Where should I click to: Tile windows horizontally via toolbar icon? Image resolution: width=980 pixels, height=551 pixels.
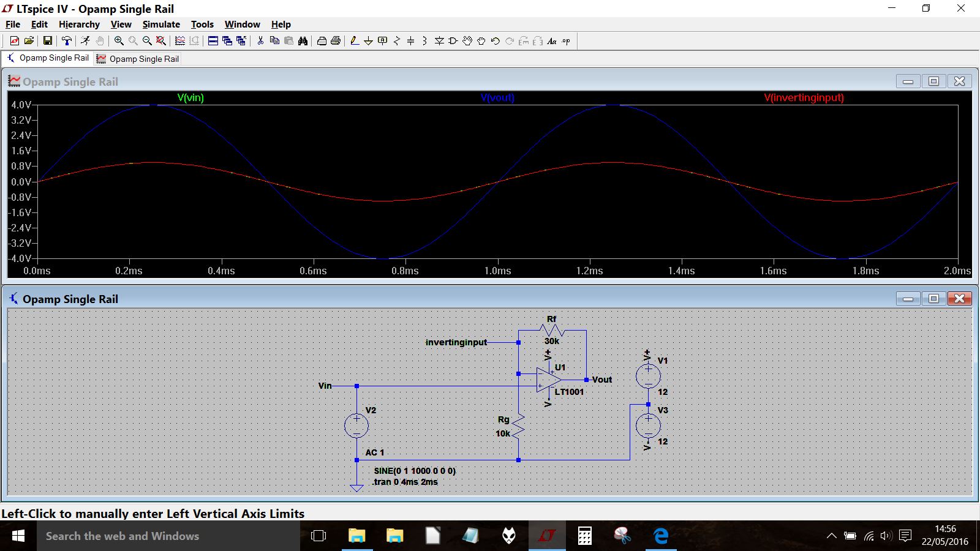point(213,41)
